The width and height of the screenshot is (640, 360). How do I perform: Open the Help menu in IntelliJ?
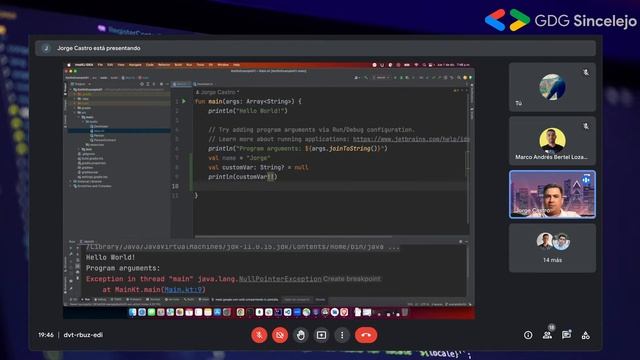[236, 64]
